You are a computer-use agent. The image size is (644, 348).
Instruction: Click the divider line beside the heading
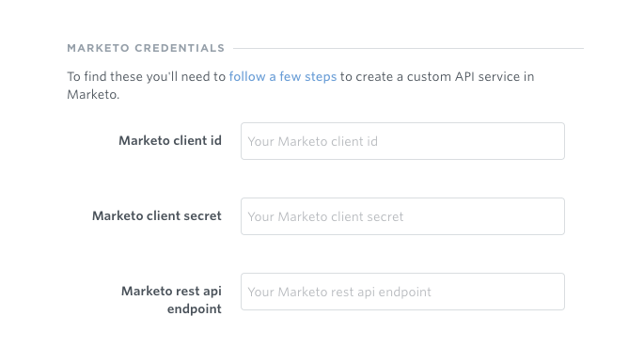point(408,49)
